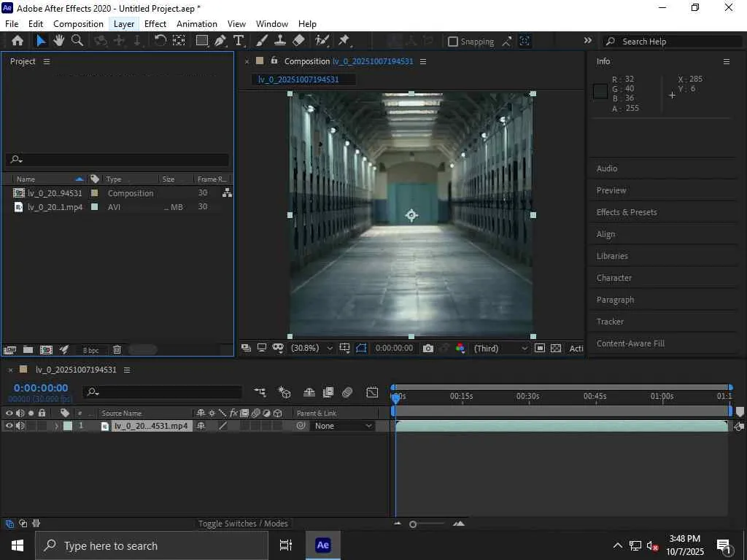Click Toggle Switches / Modes button
747x560 pixels.
point(244,524)
